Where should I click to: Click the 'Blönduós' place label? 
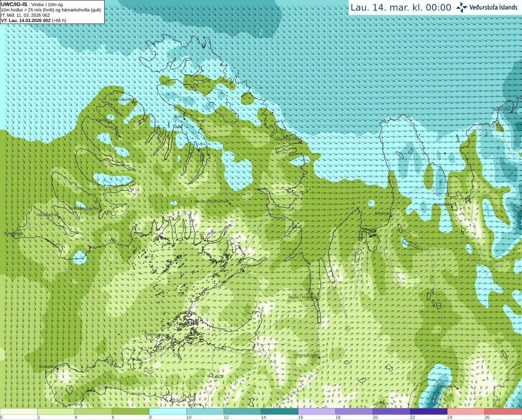click(x=383, y=213)
